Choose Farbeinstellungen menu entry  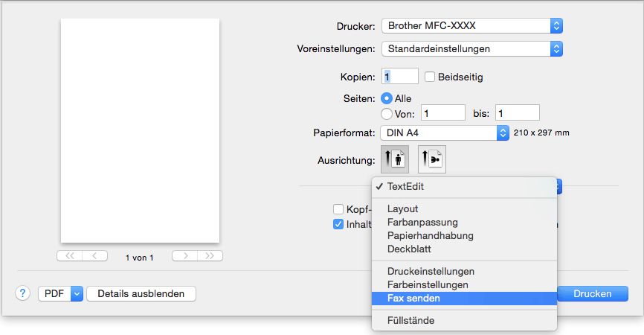click(464, 285)
